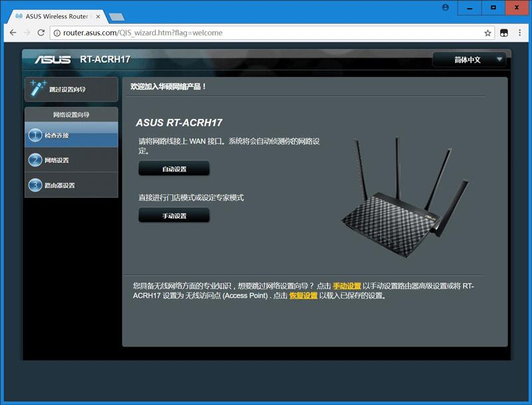Select 网络设置 step in wizard sidebar
This screenshot has height=405, width=532.
(71, 160)
